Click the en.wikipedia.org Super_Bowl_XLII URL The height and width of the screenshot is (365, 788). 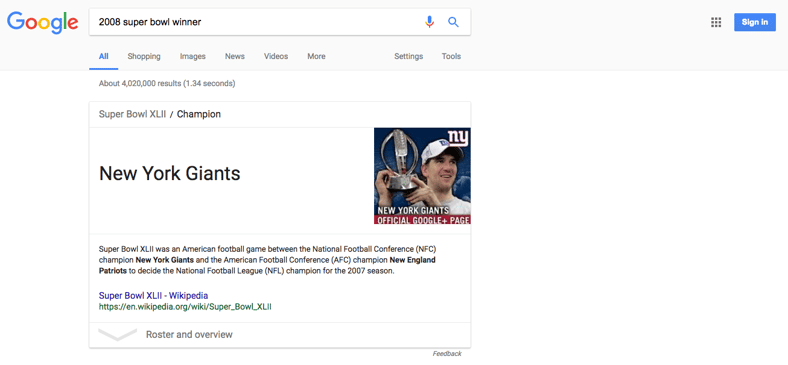185,307
